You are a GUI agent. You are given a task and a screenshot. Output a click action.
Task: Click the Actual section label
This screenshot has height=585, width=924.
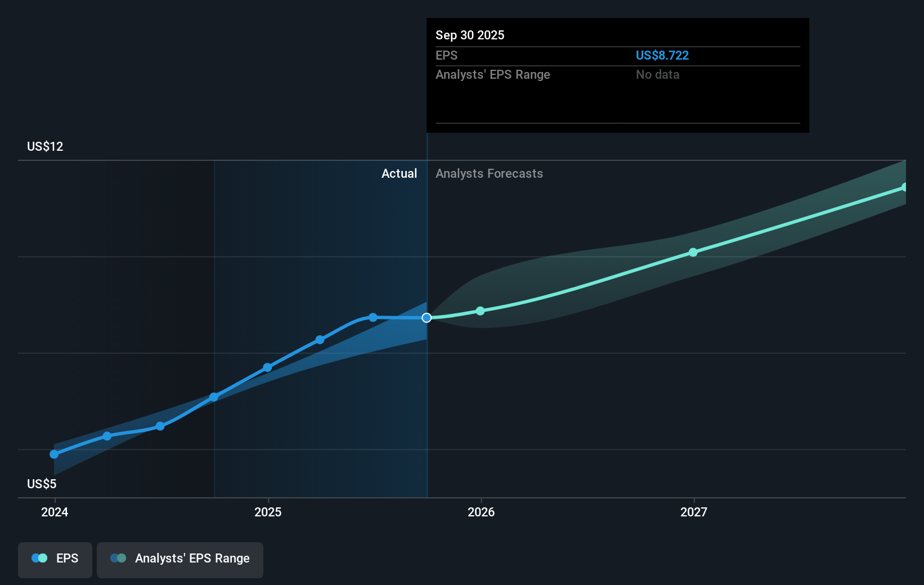[399, 174]
